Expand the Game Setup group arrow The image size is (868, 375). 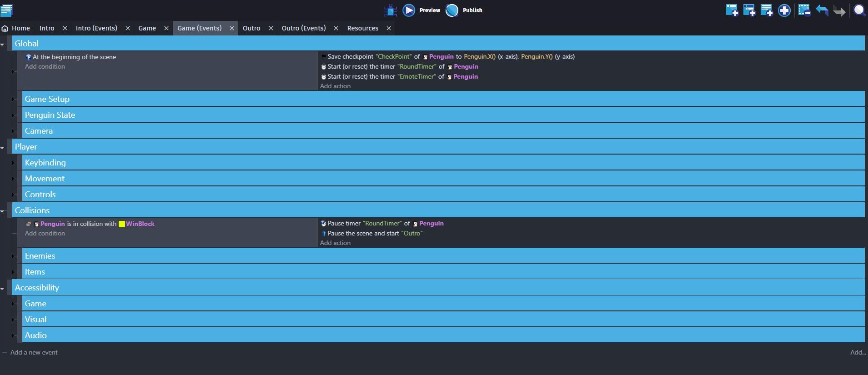point(13,99)
